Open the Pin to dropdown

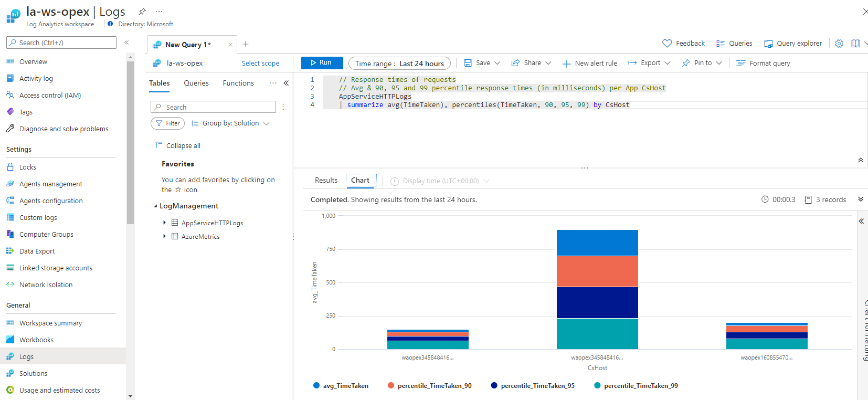click(x=702, y=63)
